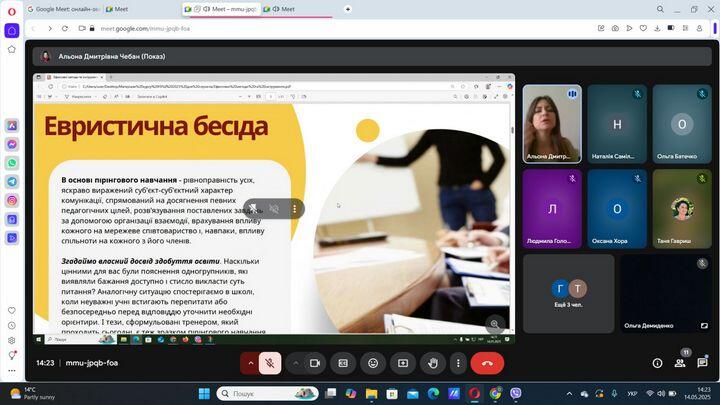Select the Людмила participant tile
Image resolution: width=720 pixels, height=405 pixels.
point(552,209)
